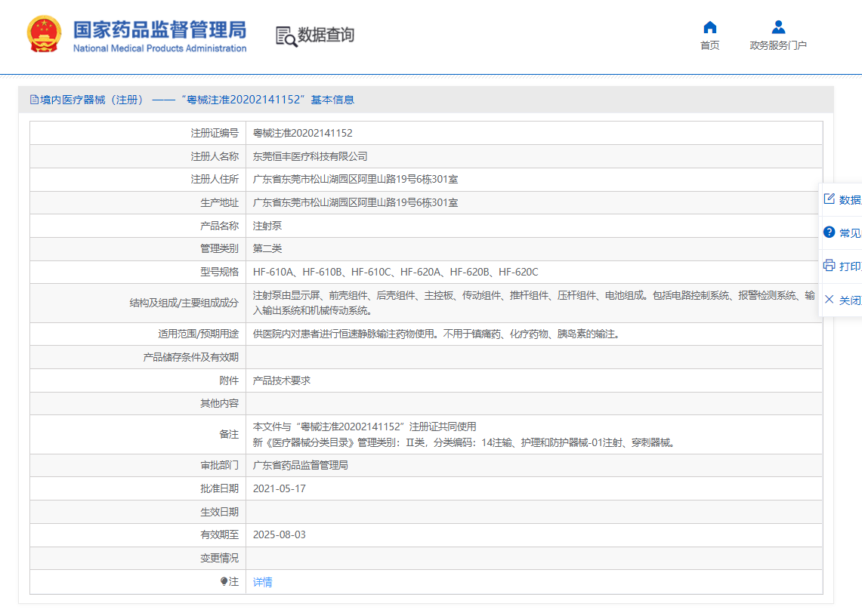Click the 常见 question mark icon
Image resolution: width=862 pixels, height=616 pixels.
(829, 232)
